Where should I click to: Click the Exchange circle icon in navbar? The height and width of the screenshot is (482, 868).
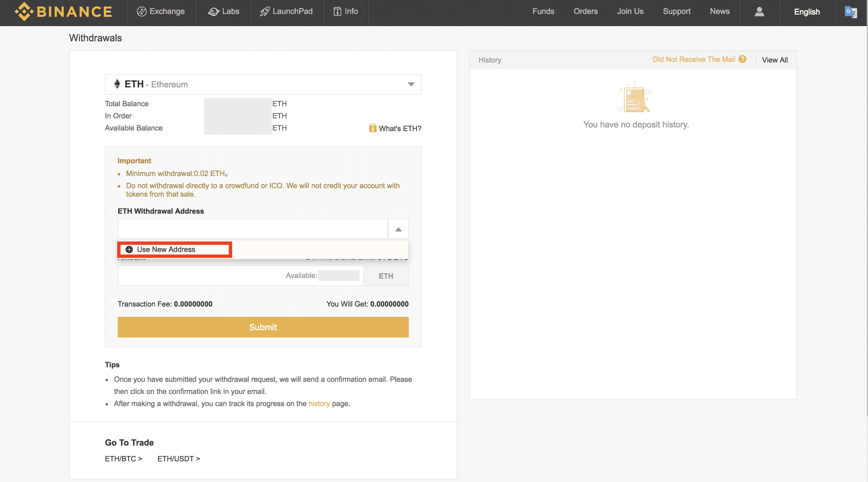pyautogui.click(x=142, y=12)
